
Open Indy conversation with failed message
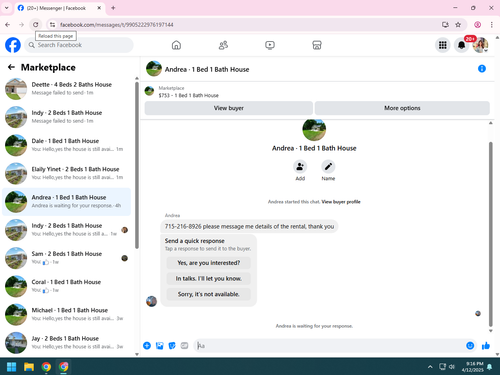(67, 117)
